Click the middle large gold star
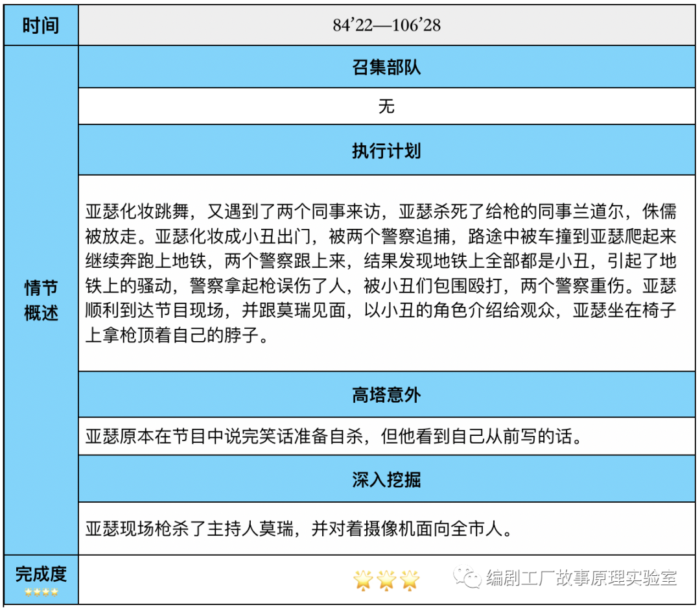This screenshot has width=700, height=609. [x=386, y=579]
